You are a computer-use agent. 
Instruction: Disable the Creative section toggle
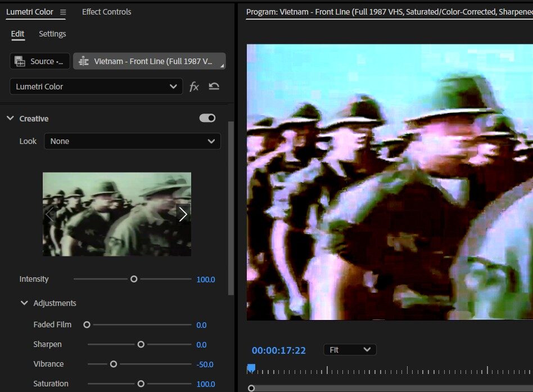click(207, 118)
